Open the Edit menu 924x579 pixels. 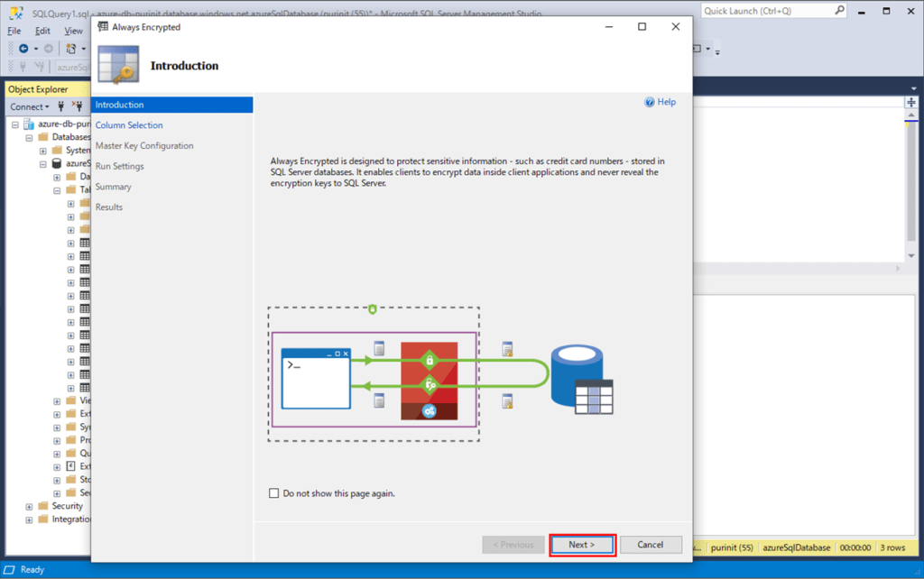click(x=42, y=31)
